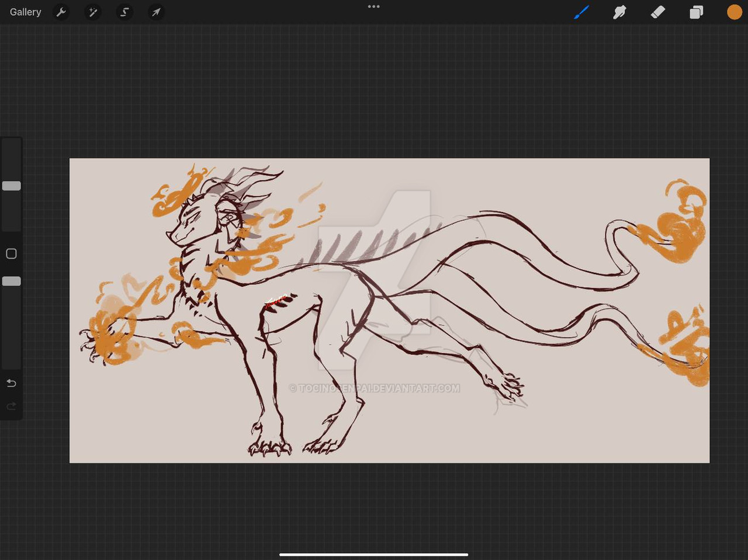Image resolution: width=748 pixels, height=560 pixels.
Task: Click the brush opacity slider handle
Action: (x=12, y=281)
